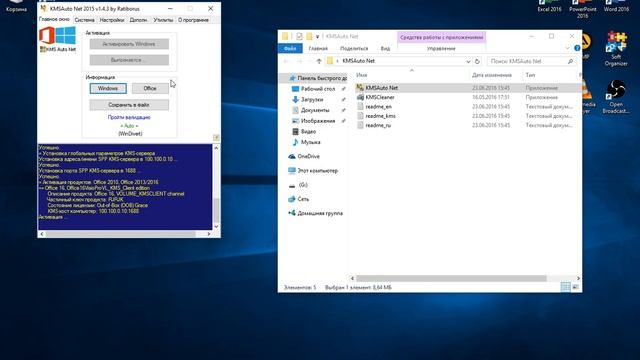Click the small icon above the log panel
Image resolution: width=640 pixels, height=360 pixels.
(x=216, y=138)
